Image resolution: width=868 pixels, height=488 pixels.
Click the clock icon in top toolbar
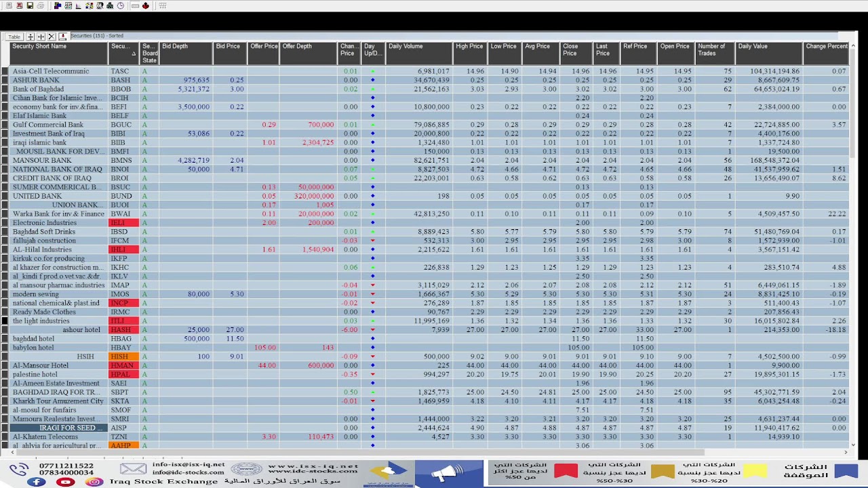coord(121,5)
